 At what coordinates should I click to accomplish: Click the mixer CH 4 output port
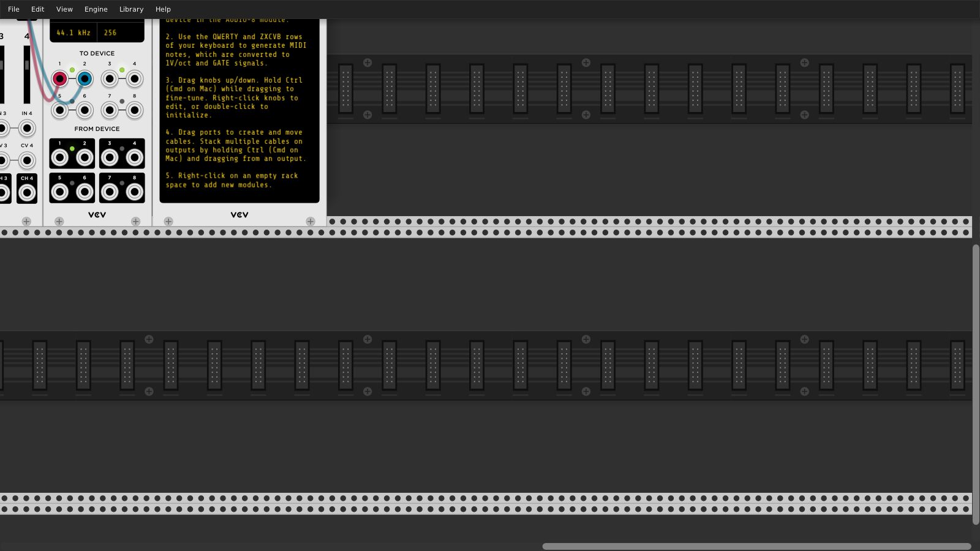pyautogui.click(x=27, y=193)
